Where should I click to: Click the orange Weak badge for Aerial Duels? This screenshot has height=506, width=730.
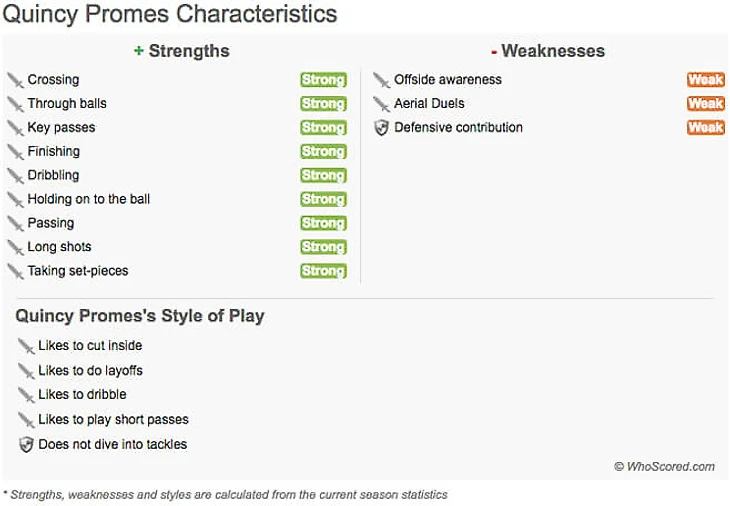(705, 104)
